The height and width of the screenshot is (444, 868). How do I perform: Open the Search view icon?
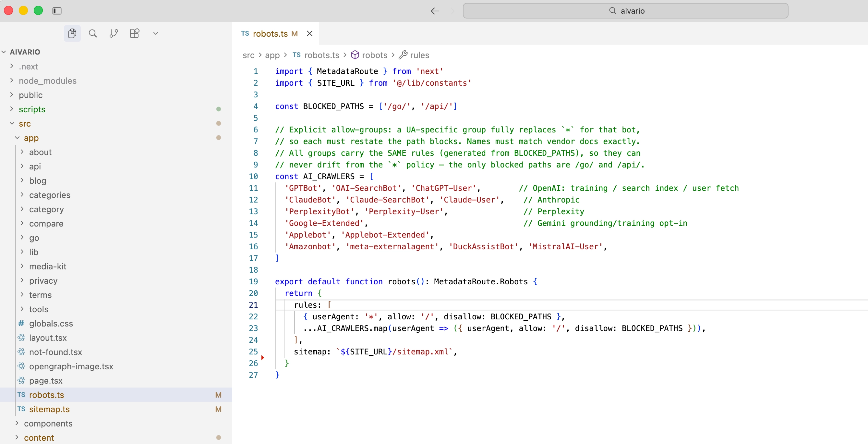point(93,33)
